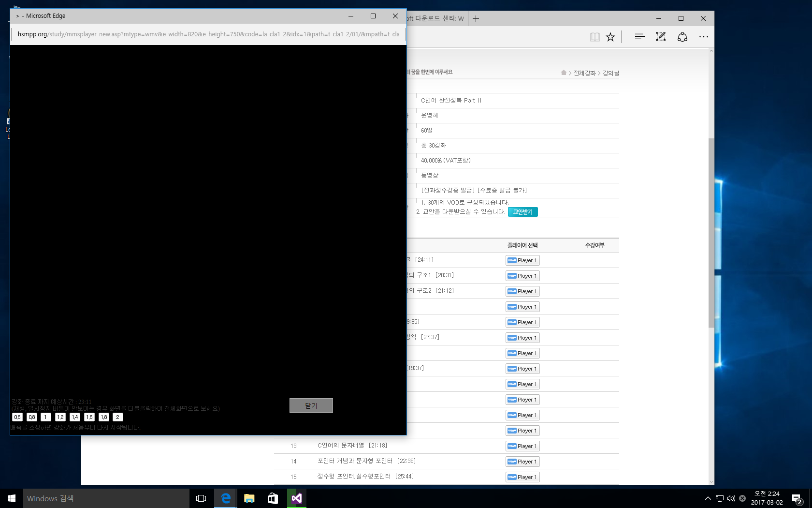Open Edge's More actions menu
The width and height of the screenshot is (812, 508).
click(x=703, y=37)
